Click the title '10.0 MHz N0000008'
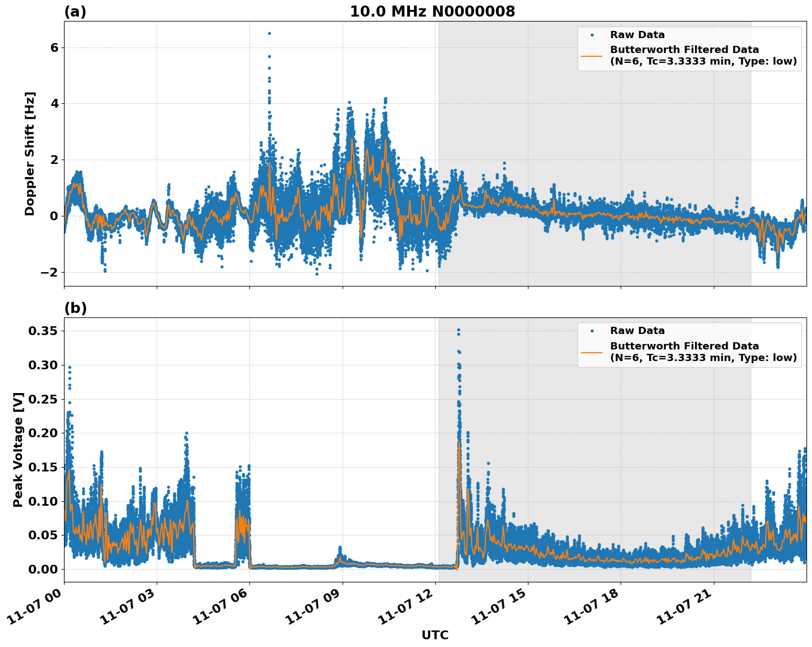 [x=434, y=10]
